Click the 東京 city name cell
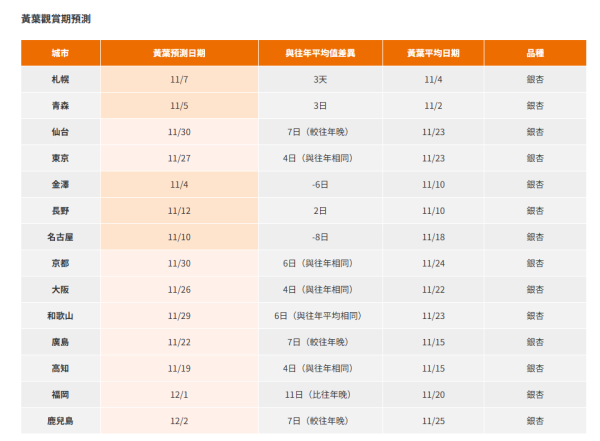 click(x=60, y=158)
